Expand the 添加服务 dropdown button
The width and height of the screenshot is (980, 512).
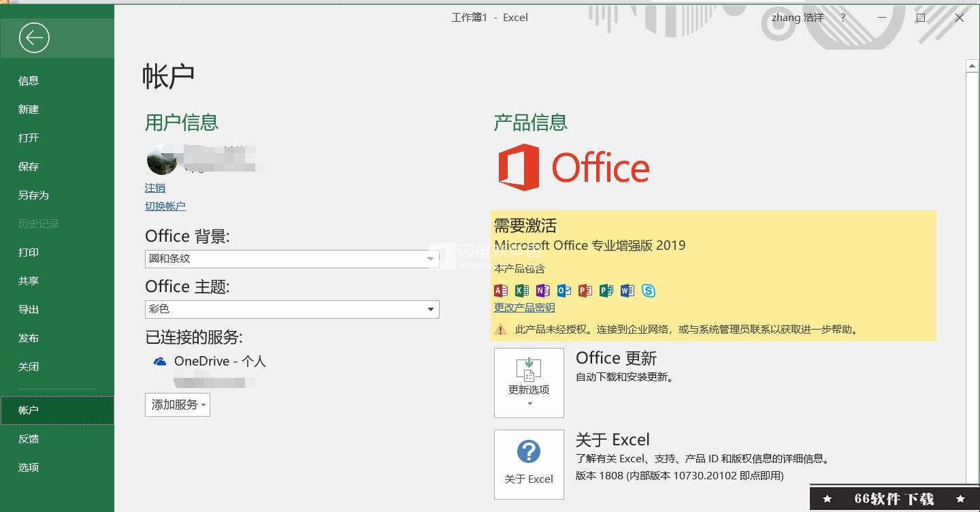coord(178,404)
